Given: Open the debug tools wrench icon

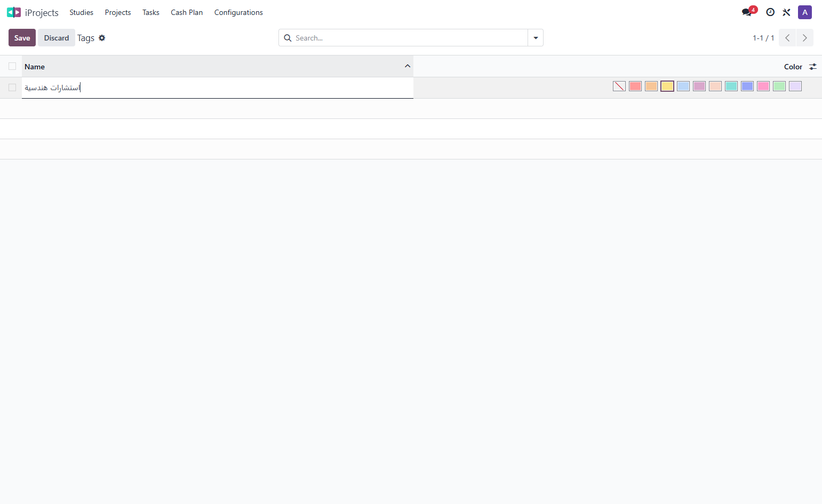Looking at the screenshot, I should (786, 12).
